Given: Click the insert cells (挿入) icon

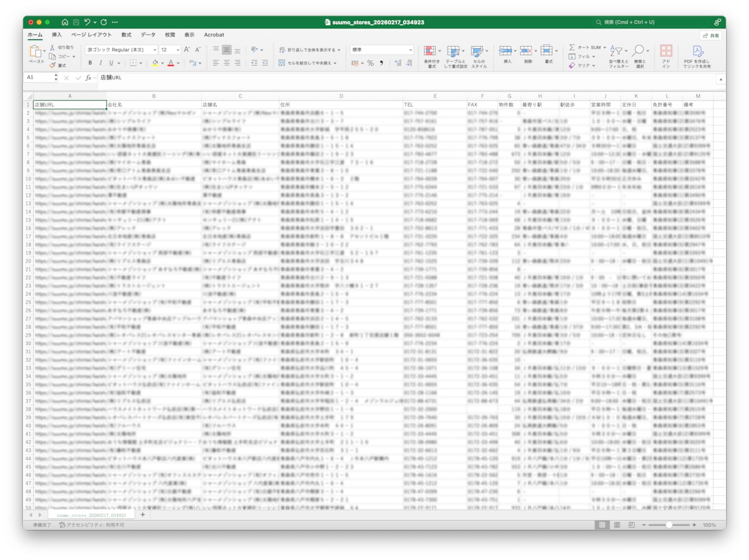Looking at the screenshot, I should tap(505, 51).
